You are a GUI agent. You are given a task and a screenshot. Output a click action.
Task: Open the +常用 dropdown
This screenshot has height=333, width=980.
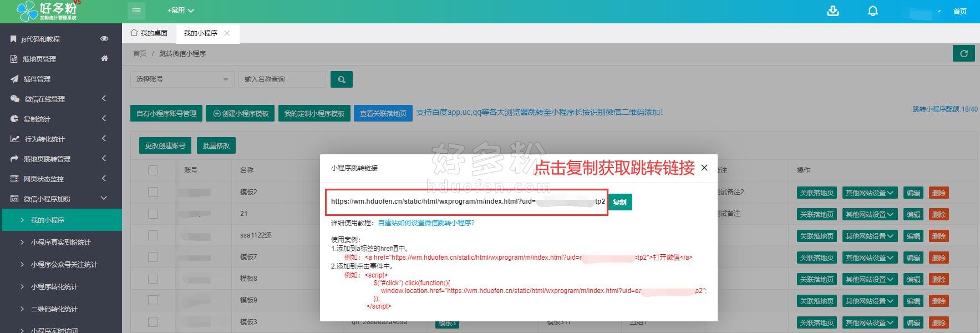181,11
